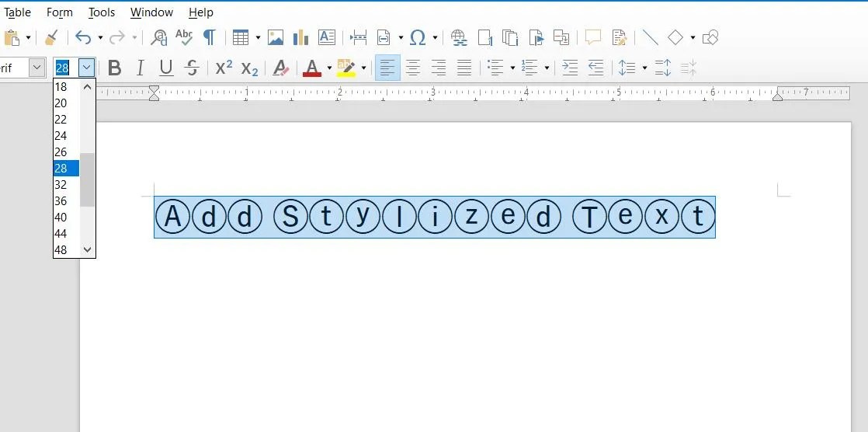This screenshot has width=868, height=432.
Task: Show the Draw Functions toolbar
Action: coord(710,37)
